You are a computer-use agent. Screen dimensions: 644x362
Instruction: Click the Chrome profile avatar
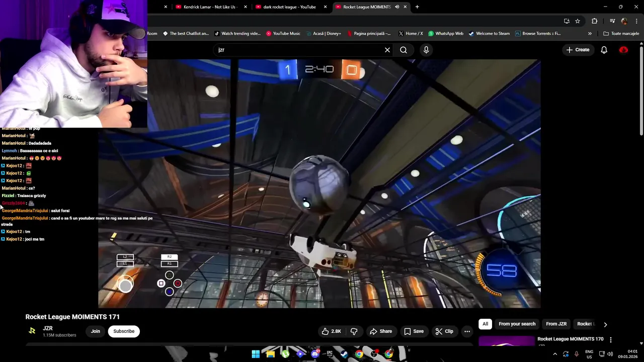point(624,21)
